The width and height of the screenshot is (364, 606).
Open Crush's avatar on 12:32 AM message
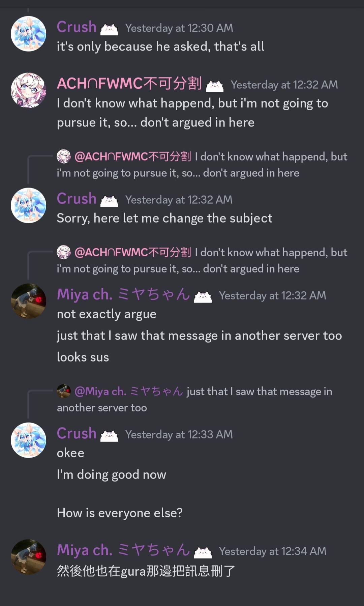coord(28,205)
